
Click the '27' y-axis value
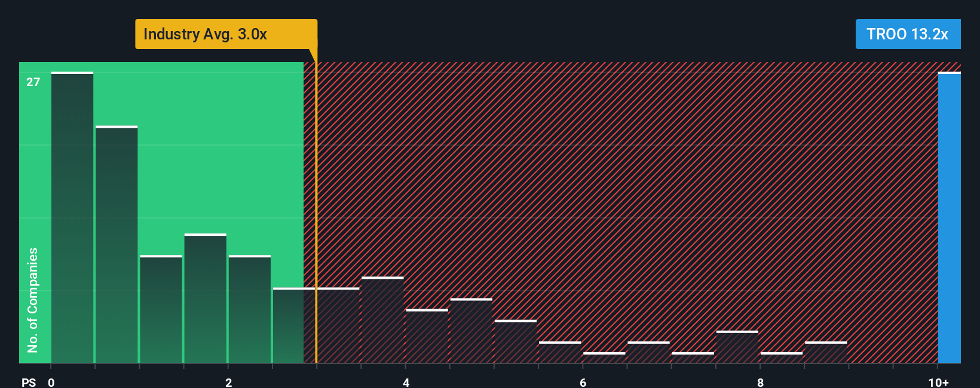click(33, 82)
